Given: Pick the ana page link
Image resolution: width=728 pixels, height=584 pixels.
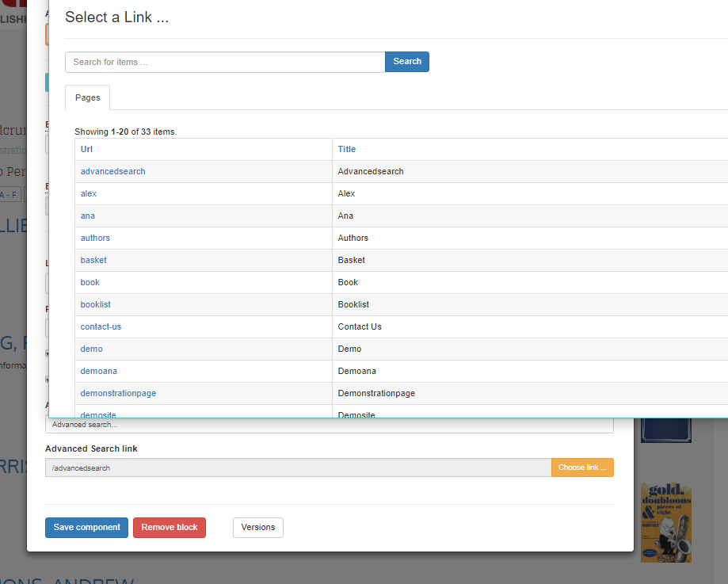Looking at the screenshot, I should point(88,216).
